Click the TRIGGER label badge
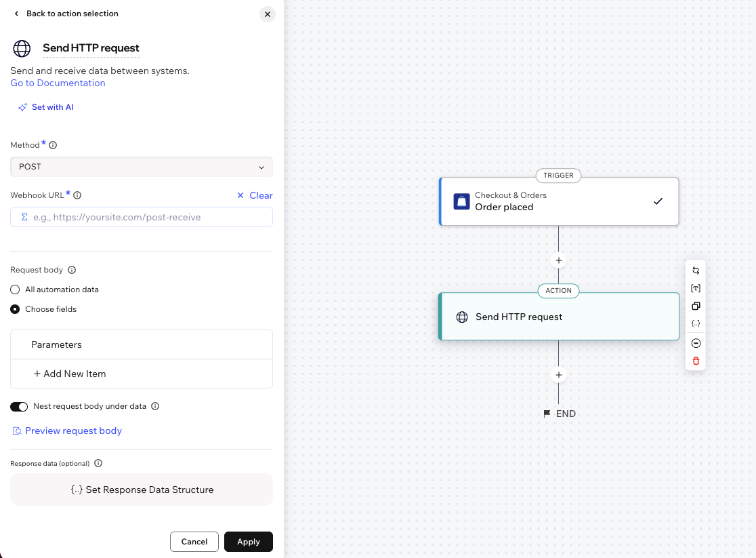This screenshot has width=756, height=558. [558, 175]
